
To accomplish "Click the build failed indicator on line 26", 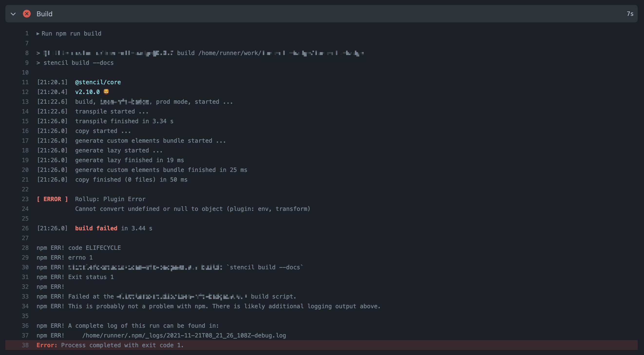I will (96, 228).
